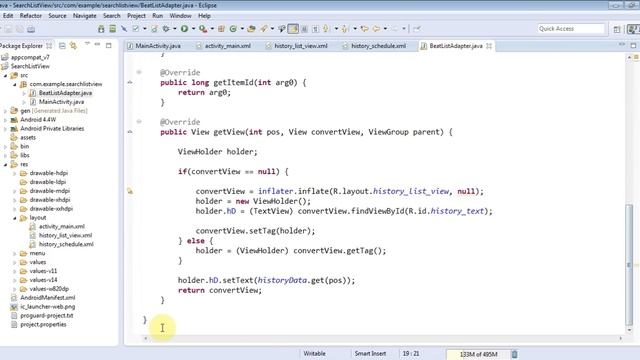The image size is (640, 360).
Task: Collapse the res folder
Action: pyautogui.click(x=5, y=164)
